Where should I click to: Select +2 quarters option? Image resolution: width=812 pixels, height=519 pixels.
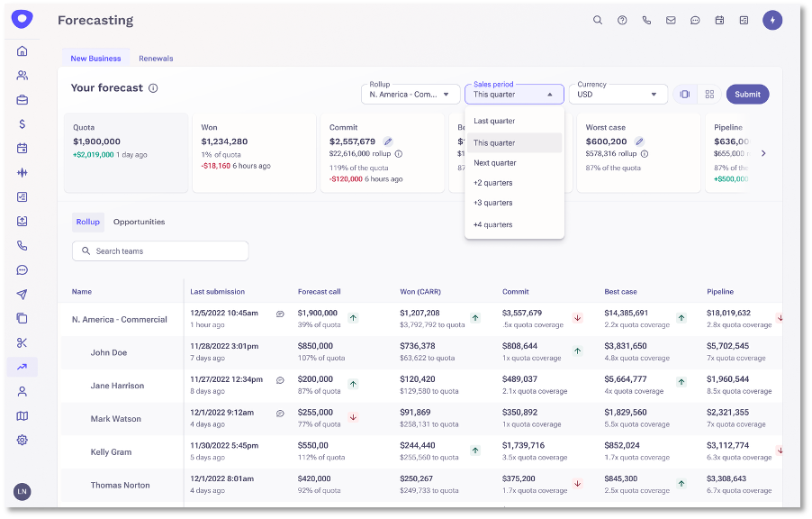[514, 183]
